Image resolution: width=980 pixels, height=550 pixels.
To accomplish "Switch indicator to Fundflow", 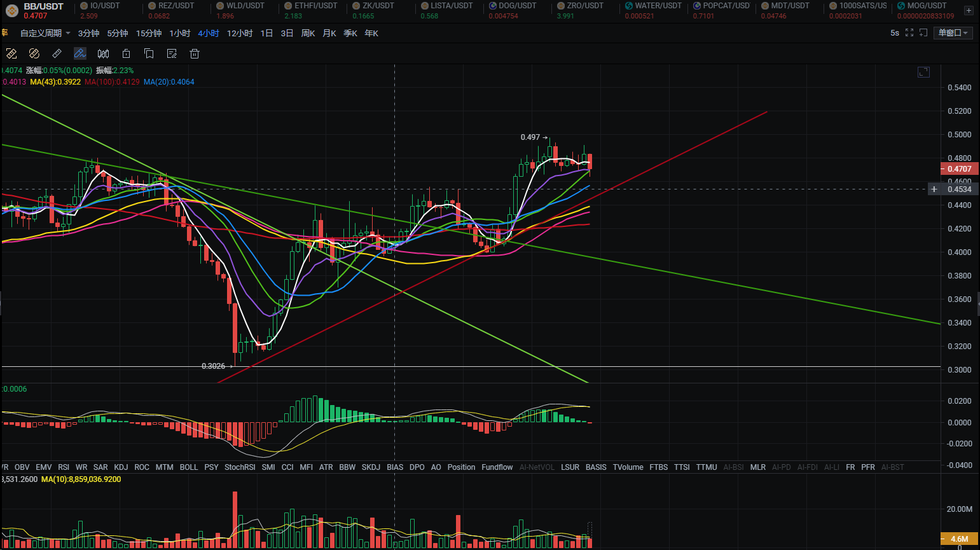I will (x=497, y=467).
